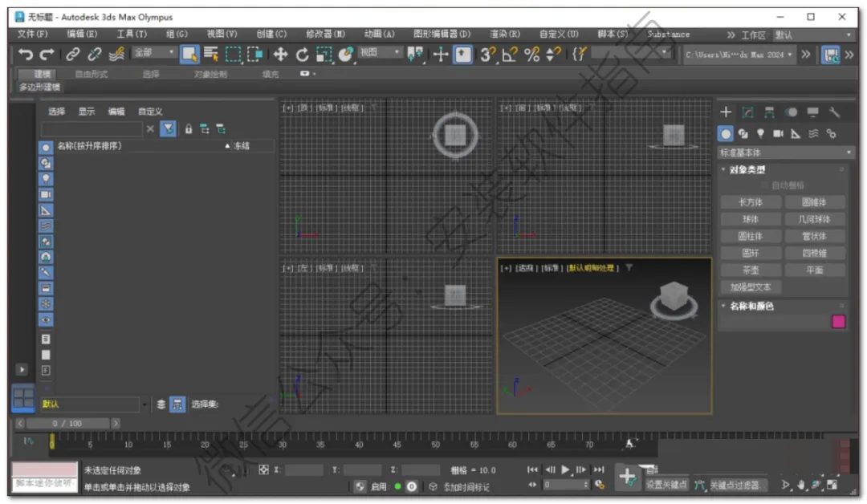Switch to the 自由形式 ribbon tab
The height and width of the screenshot is (504, 867).
pyautogui.click(x=92, y=74)
